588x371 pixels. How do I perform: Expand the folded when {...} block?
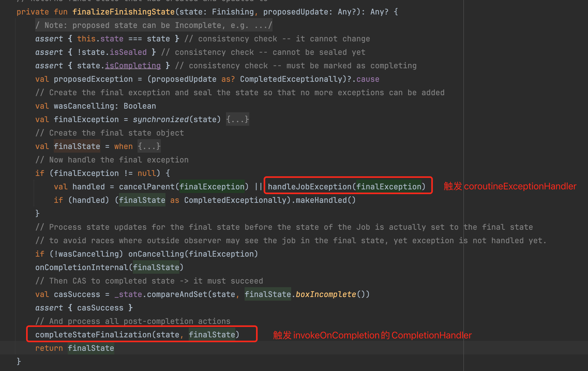[149, 146]
